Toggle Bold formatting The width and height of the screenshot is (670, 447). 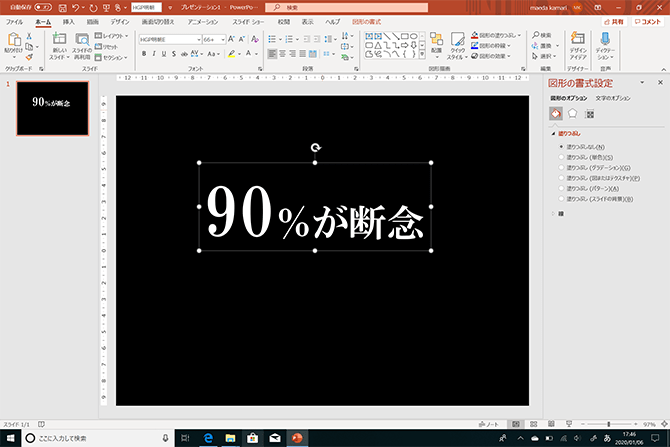pos(144,54)
